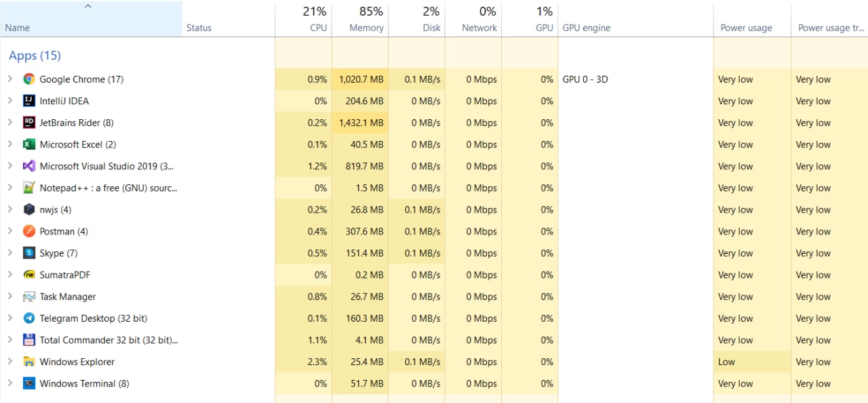Expand the Google Chrome process group
Screen dimensions: 868x403
click(x=9, y=79)
